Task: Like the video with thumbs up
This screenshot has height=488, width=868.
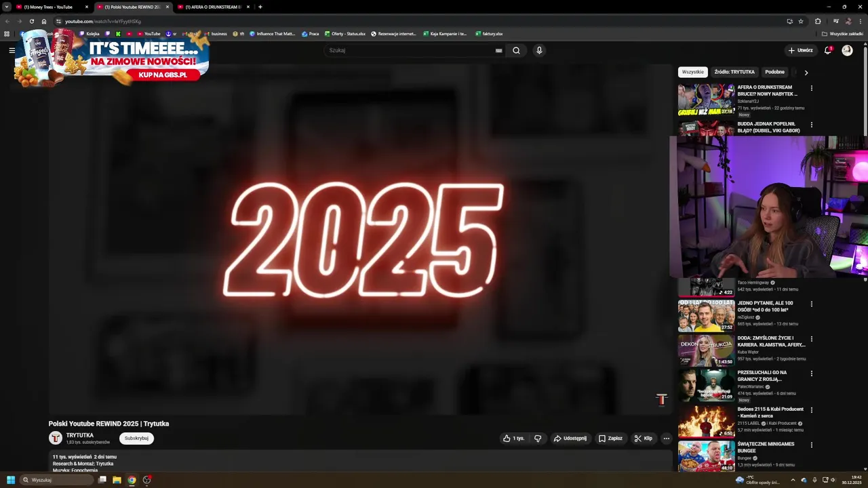Action: [513, 439]
